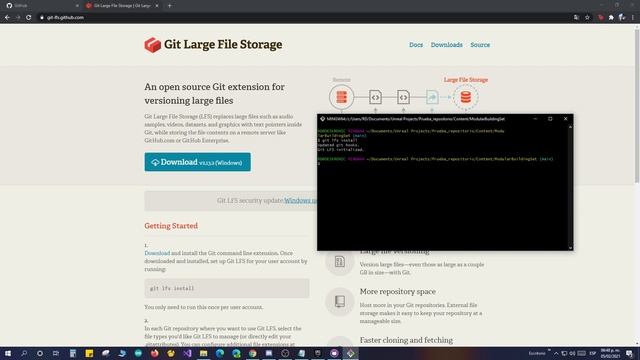Open File Explorer from the taskbar
The width and height of the screenshot is (640, 360).
204,353
